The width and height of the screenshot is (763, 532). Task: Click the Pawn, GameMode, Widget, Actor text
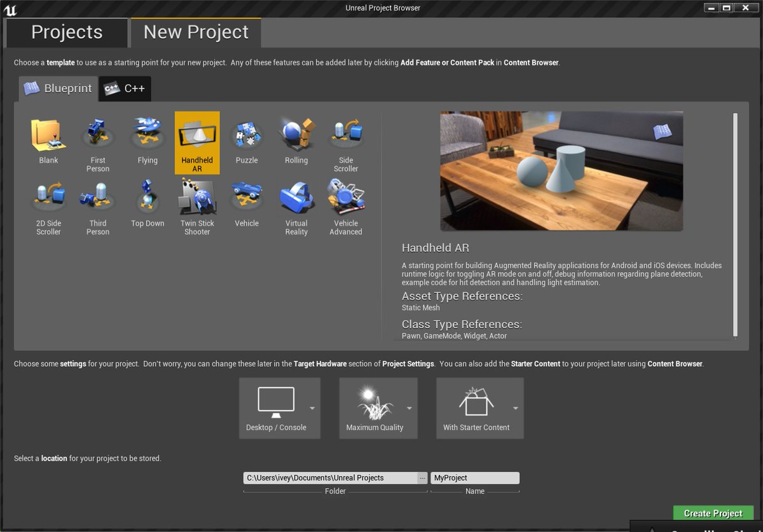(455, 336)
